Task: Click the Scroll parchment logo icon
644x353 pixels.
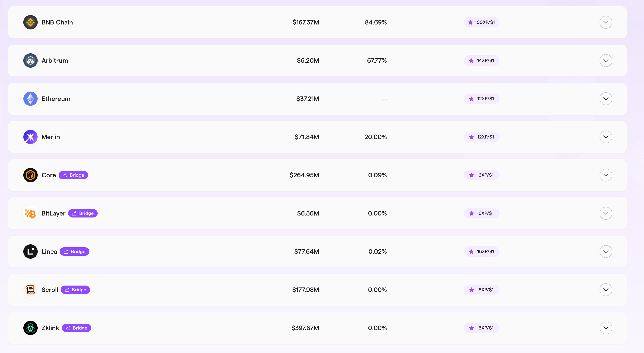Action: point(30,290)
